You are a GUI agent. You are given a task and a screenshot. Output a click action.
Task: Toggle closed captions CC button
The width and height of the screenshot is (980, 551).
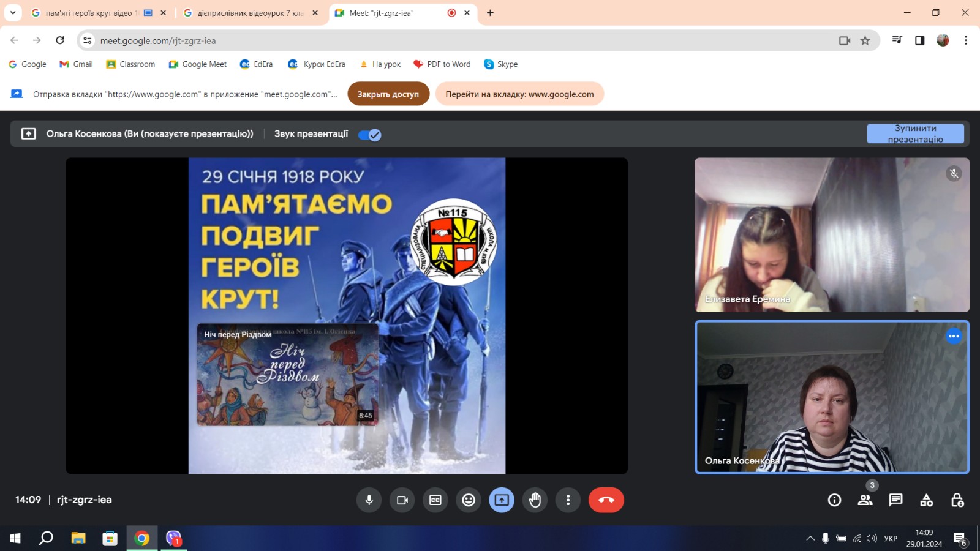[435, 500]
